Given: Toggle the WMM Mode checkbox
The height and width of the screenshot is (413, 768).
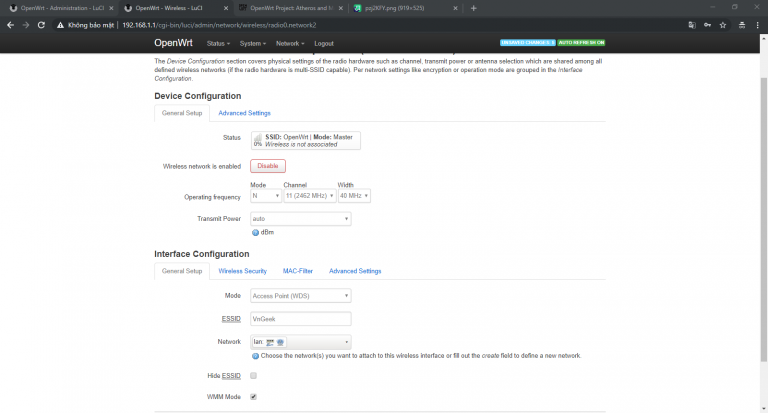Looking at the screenshot, I should click(x=253, y=397).
